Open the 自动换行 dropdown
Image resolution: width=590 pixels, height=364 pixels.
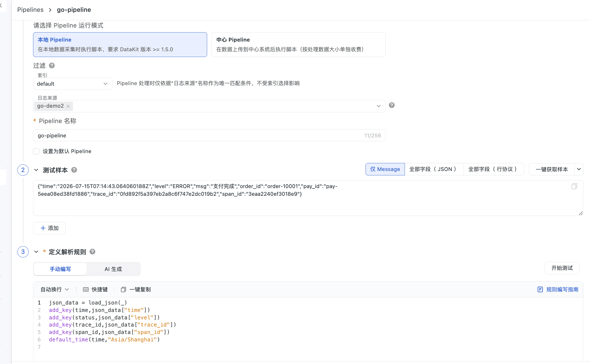(x=55, y=289)
